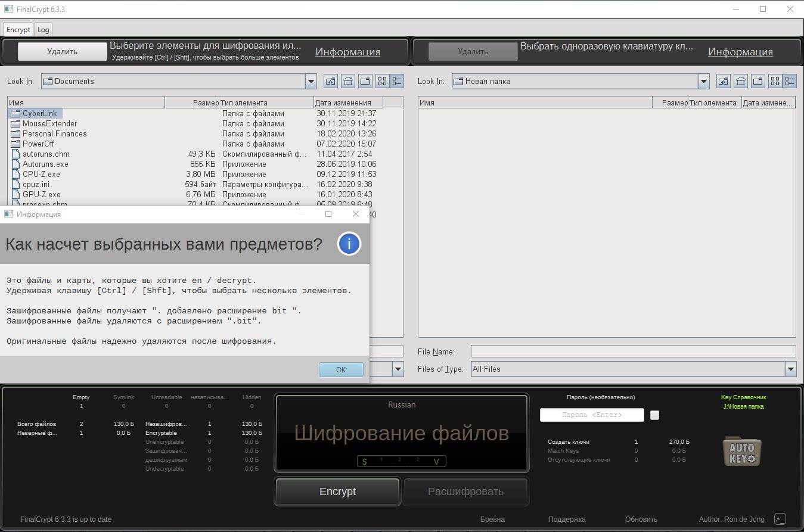Expand the Documents Look In dropdown
804x532 pixels.
(x=311, y=81)
